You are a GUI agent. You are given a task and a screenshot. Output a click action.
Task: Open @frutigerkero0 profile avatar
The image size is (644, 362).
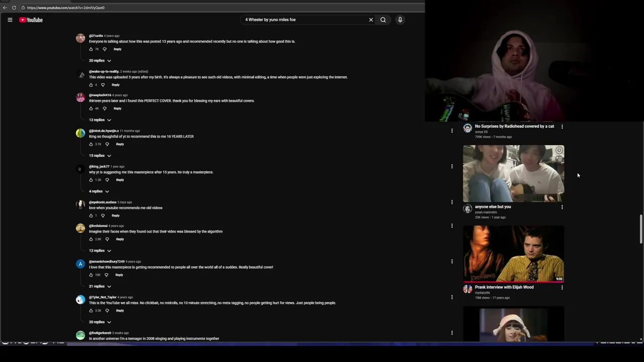(x=80, y=335)
